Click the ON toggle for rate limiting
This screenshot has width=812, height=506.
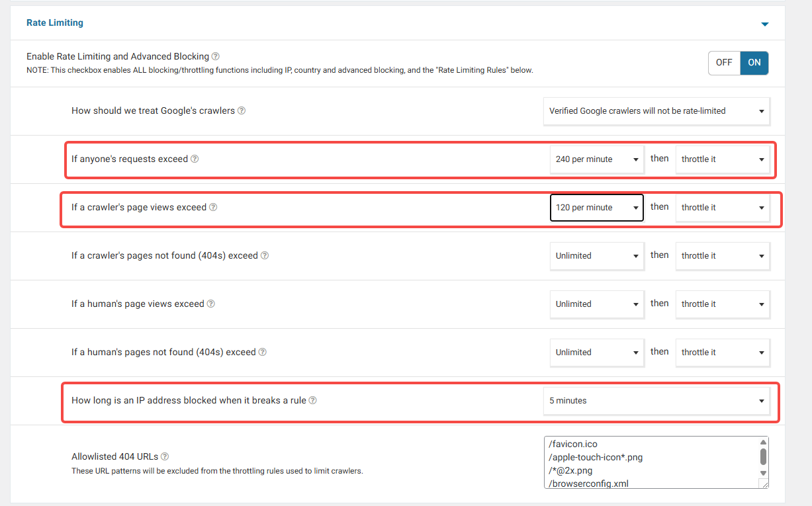754,63
